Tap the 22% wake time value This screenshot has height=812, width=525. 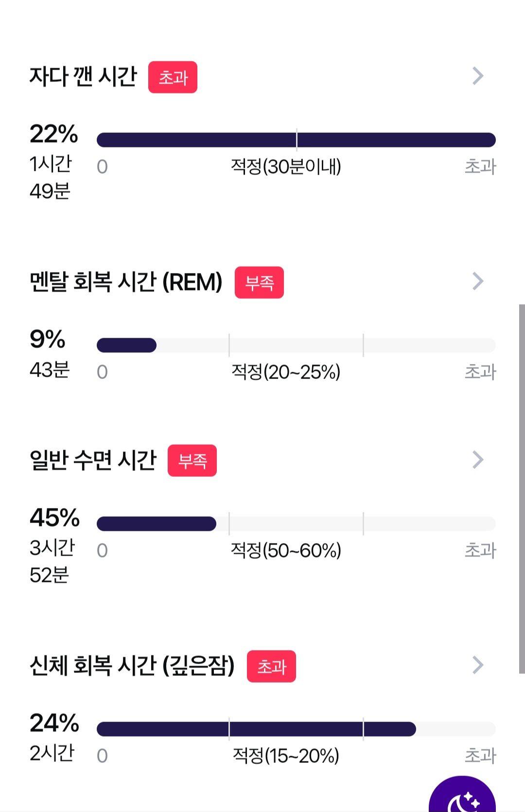click(x=53, y=134)
